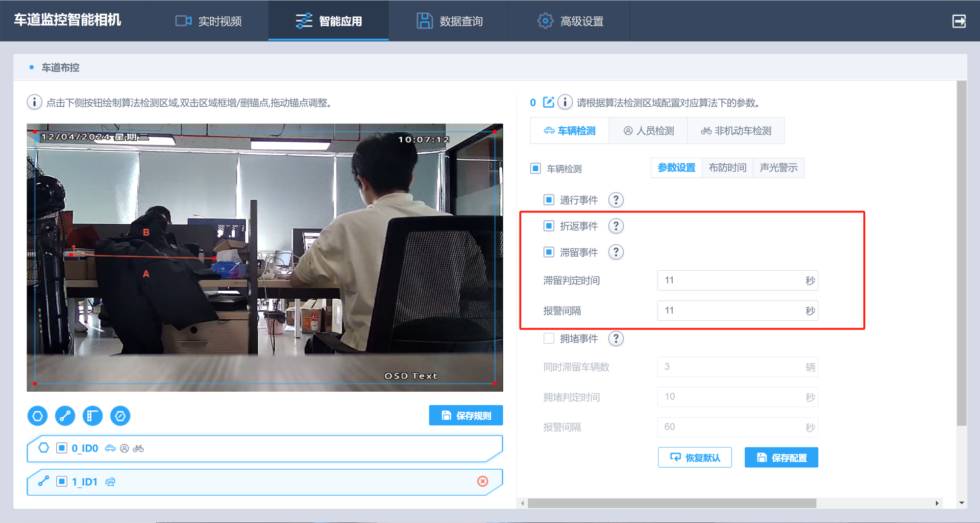Uncheck the 折返事件 checkbox

pos(549,226)
